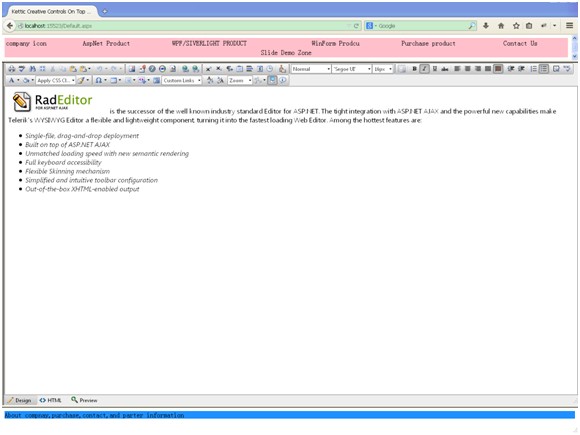The height and width of the screenshot is (435, 580).
Task: Open Find and Replace binoculars icon
Action: (x=32, y=69)
